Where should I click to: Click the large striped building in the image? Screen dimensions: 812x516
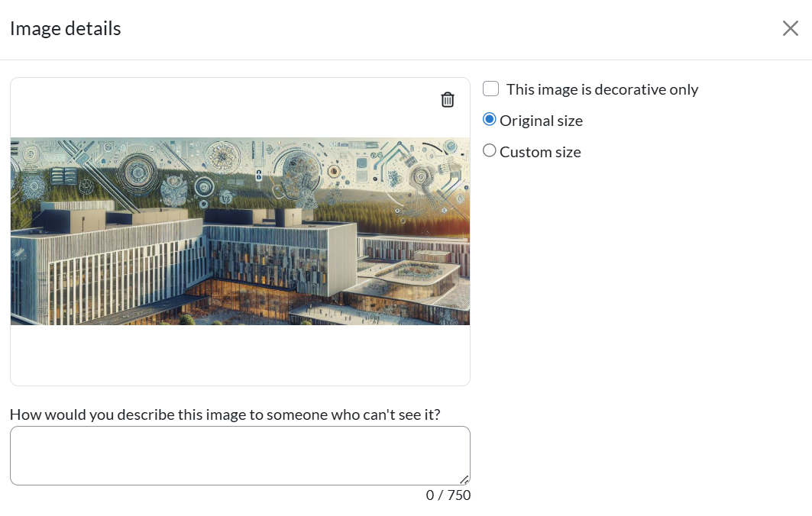point(115,260)
